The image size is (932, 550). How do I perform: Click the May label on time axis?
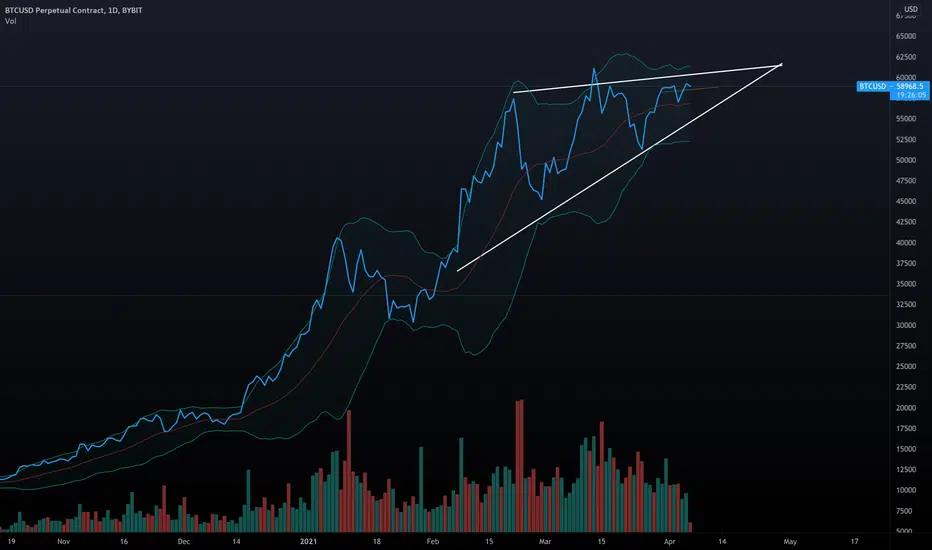[790, 542]
